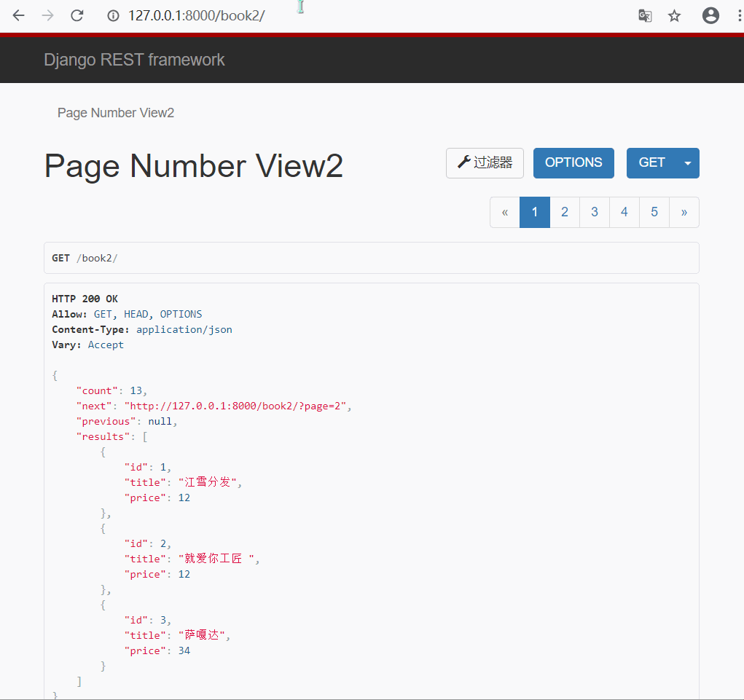
Task: Send request with the GET button
Action: 651,162
